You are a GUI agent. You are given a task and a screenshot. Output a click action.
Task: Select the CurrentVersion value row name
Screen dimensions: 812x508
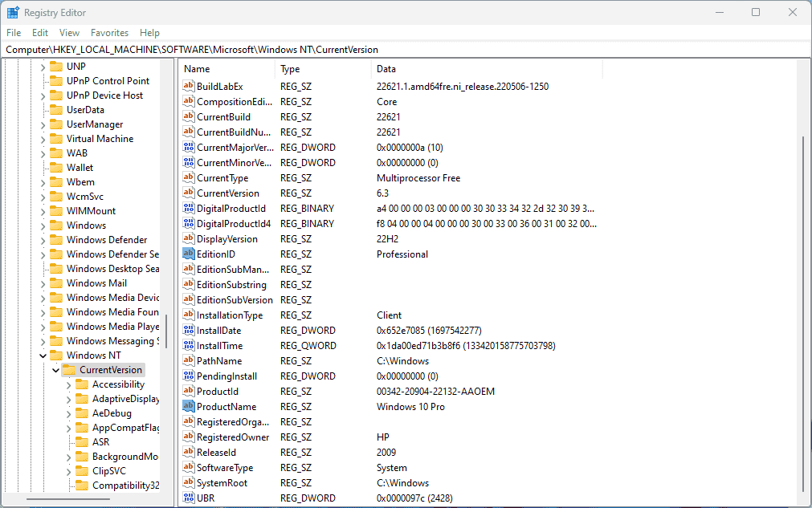[x=228, y=193]
